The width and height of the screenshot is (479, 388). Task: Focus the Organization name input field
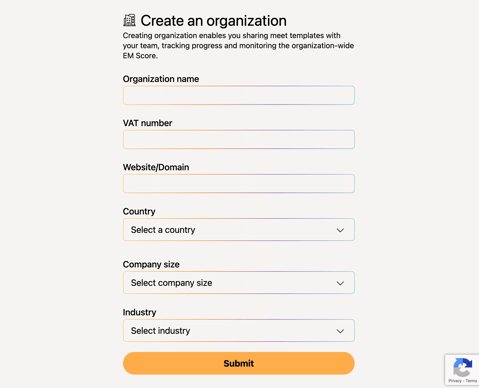(239, 95)
